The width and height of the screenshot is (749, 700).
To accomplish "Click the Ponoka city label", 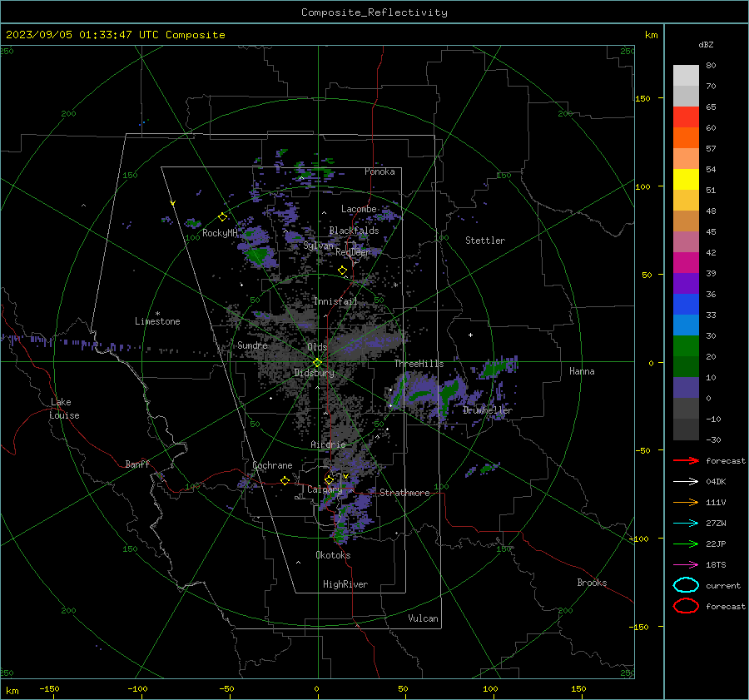I will coord(379,171).
